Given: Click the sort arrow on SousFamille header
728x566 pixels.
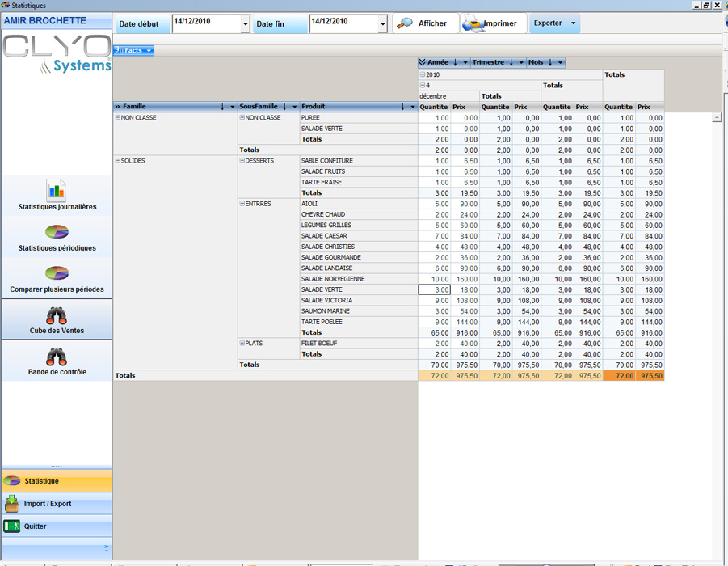Looking at the screenshot, I should click(x=284, y=107).
